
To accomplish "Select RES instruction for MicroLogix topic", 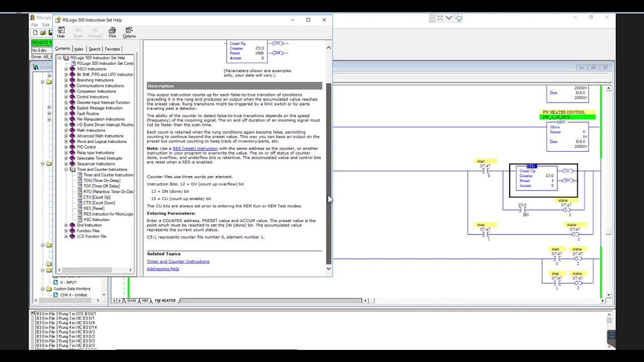I will tap(108, 214).
